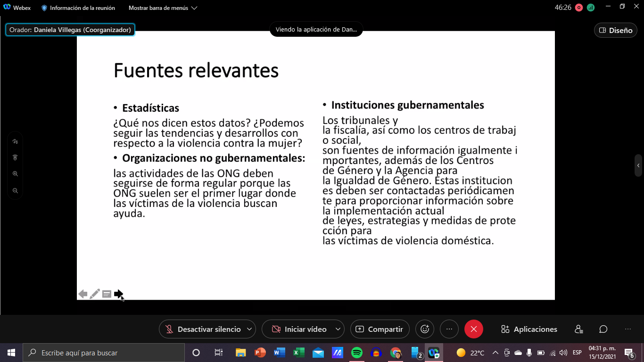644x362 pixels.
Task: Click the Compartir button
Action: click(380, 329)
